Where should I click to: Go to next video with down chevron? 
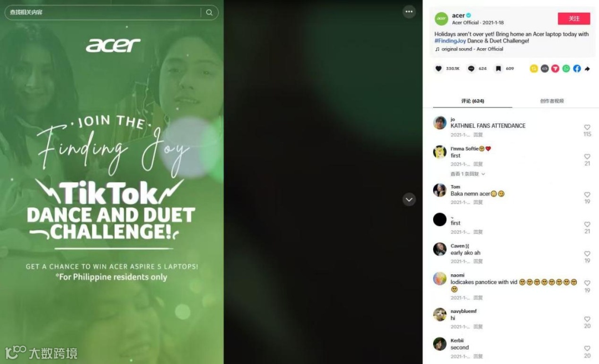(x=409, y=199)
